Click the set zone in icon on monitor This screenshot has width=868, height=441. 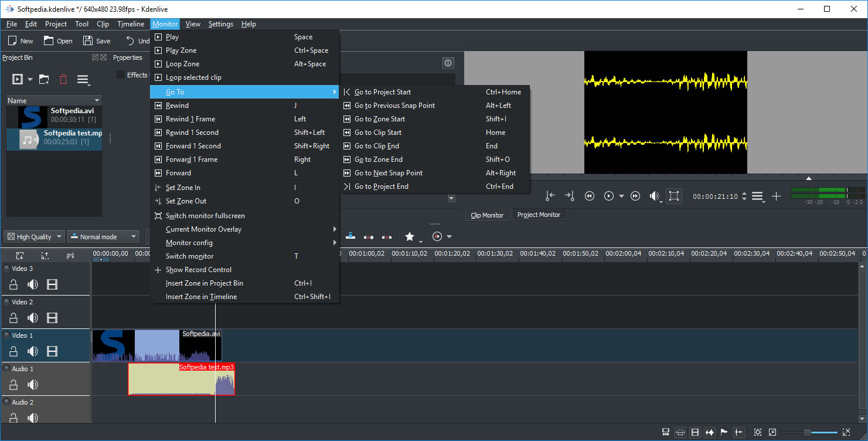point(550,196)
